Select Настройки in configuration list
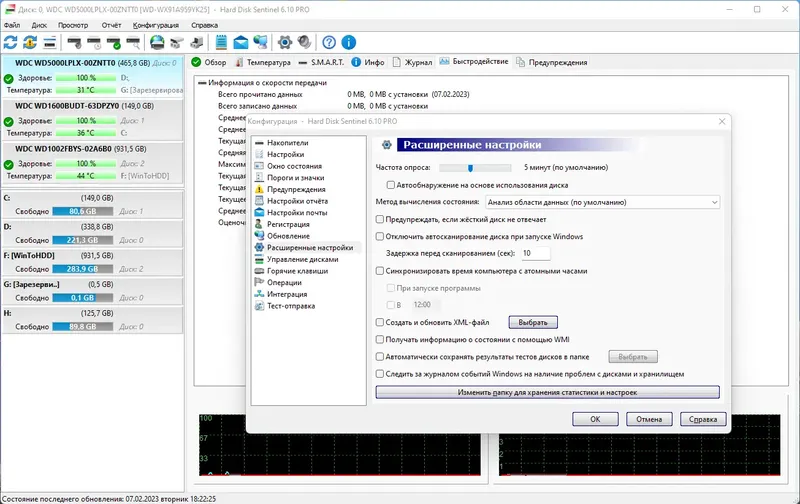Screen dimensions: 800x504 (286, 154)
